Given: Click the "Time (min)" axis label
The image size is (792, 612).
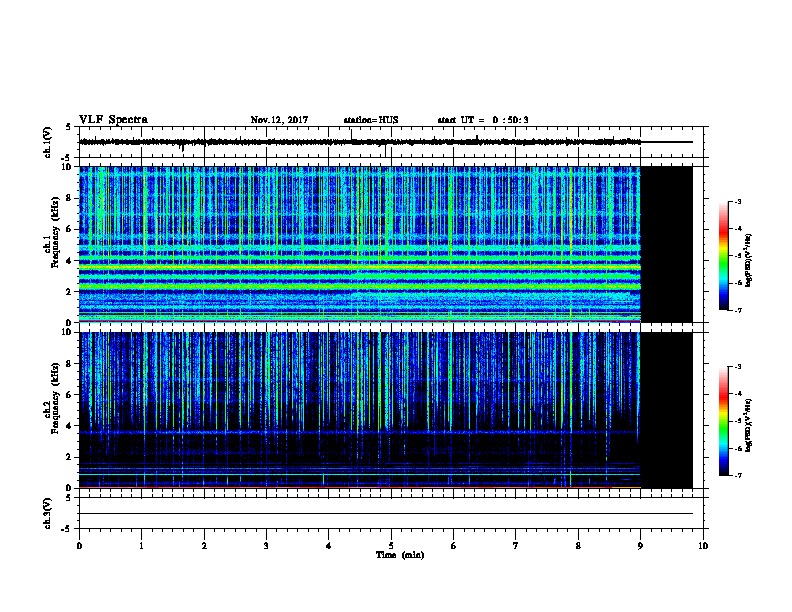Looking at the screenshot, I should pyautogui.click(x=400, y=555).
